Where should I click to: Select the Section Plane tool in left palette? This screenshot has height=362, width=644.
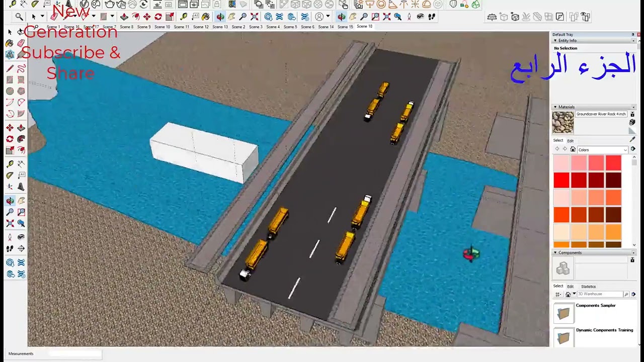pyautogui.click(x=21, y=248)
